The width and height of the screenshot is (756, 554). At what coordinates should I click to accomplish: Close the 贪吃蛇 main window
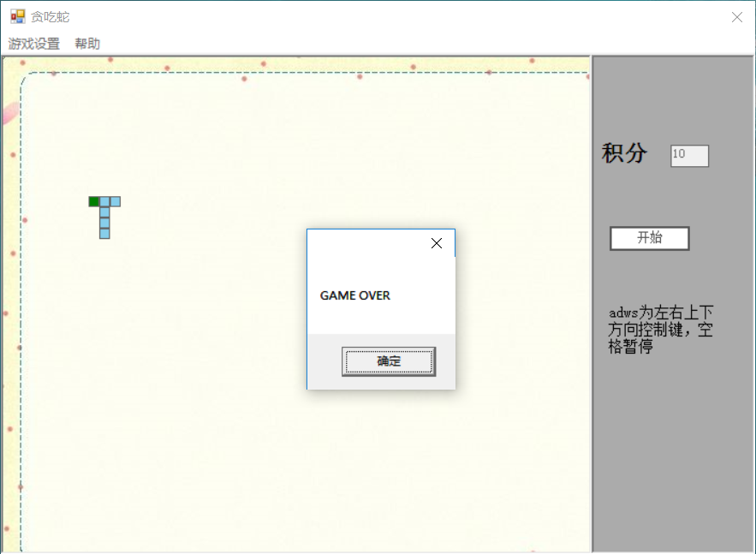click(x=736, y=17)
